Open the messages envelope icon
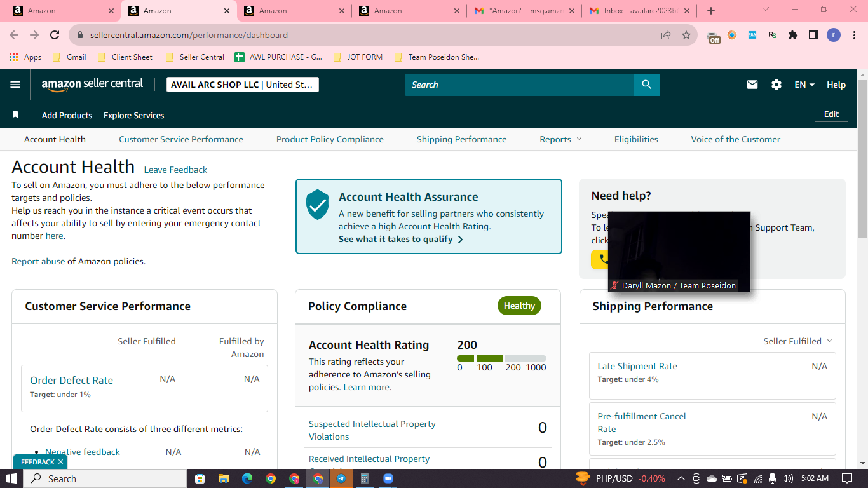 (752, 85)
